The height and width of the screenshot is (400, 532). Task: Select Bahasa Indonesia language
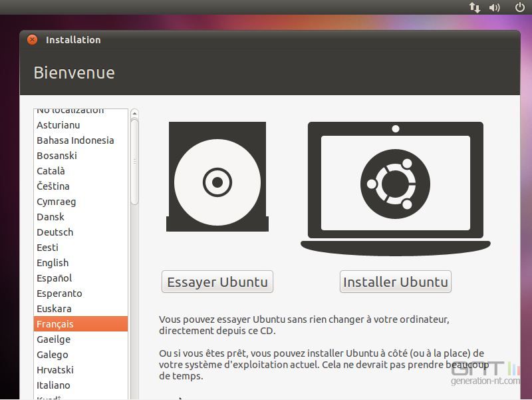[x=80, y=140]
